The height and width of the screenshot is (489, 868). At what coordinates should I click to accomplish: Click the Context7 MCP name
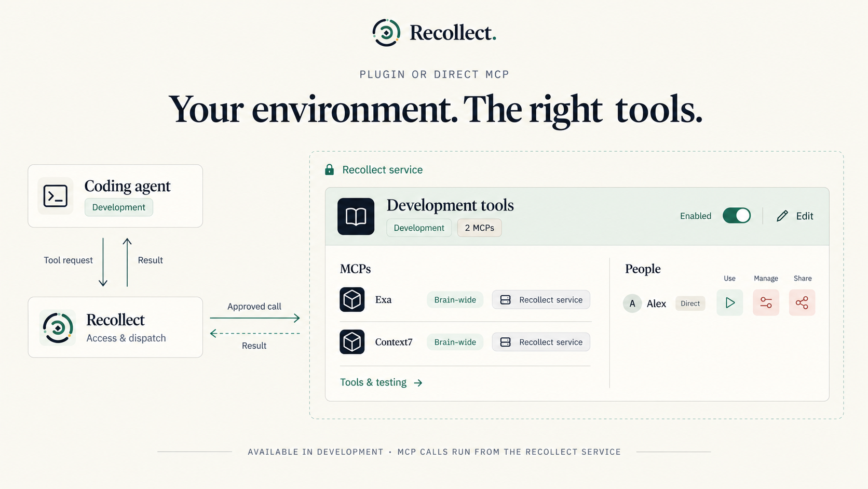point(394,342)
